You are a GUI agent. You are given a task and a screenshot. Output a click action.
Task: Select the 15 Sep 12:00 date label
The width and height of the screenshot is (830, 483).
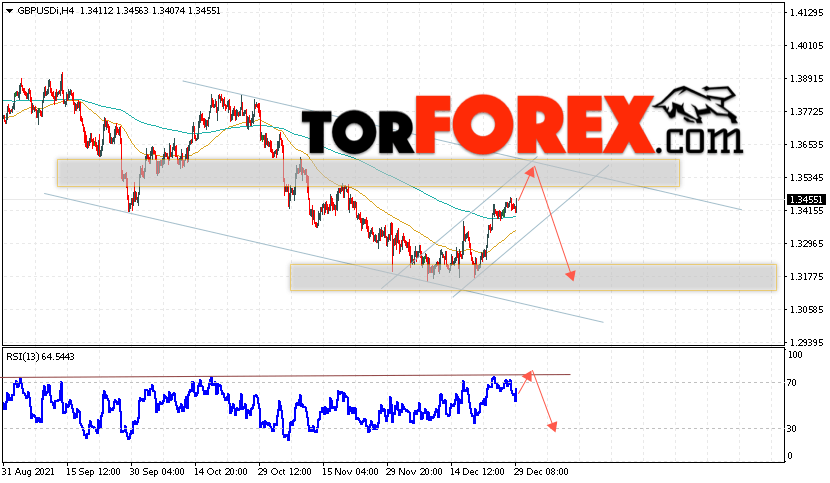pyautogui.click(x=93, y=472)
